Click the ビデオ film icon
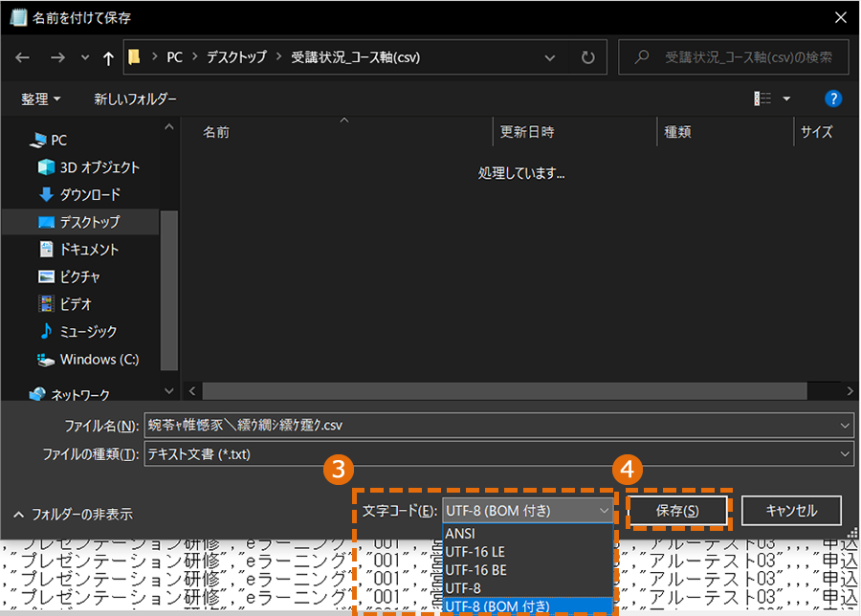The image size is (861, 616). [x=46, y=303]
